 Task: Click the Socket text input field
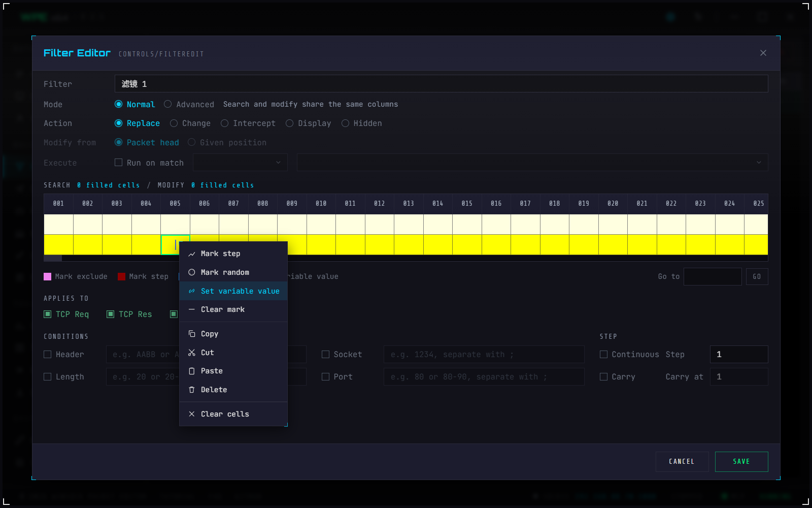[484, 355]
